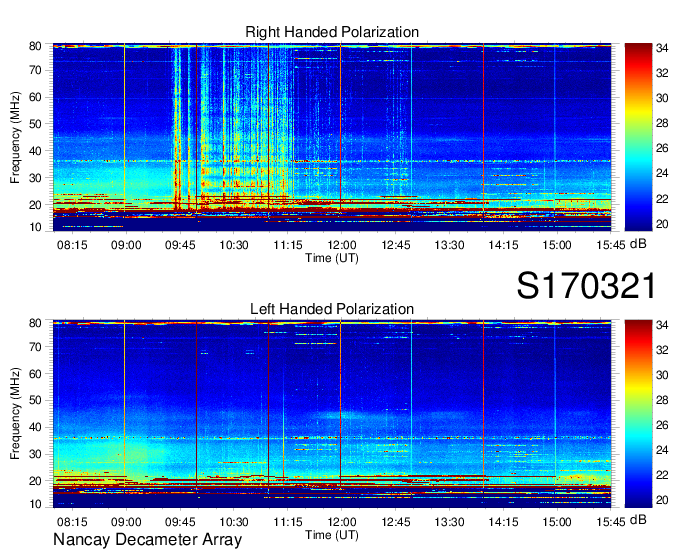Click the dB unit label beside upper color bar

(638, 244)
